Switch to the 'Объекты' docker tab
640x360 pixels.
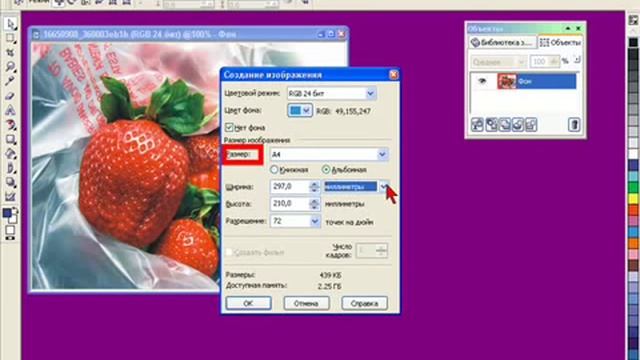click(x=560, y=42)
